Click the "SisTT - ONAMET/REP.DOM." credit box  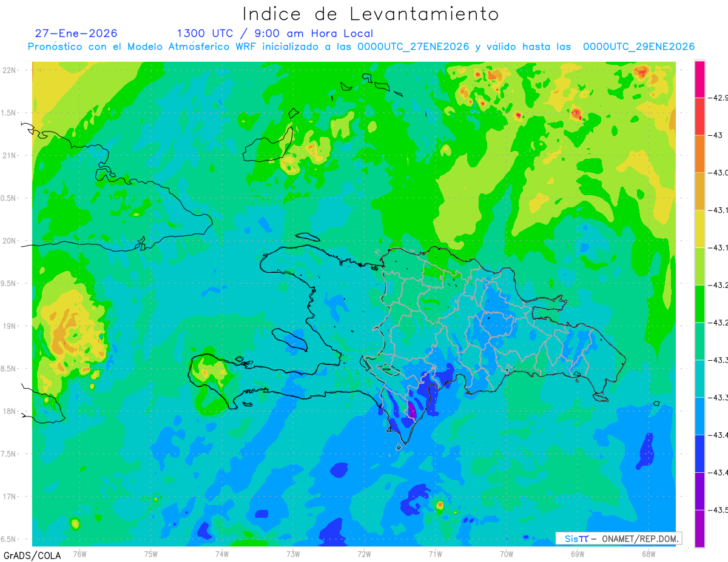point(618,538)
